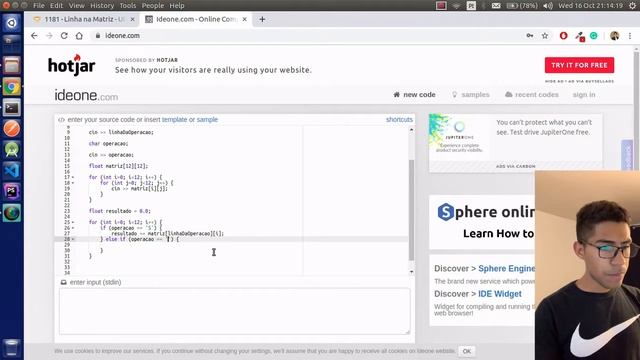
Task: Open the Files manager from the dock
Action: 12,65
